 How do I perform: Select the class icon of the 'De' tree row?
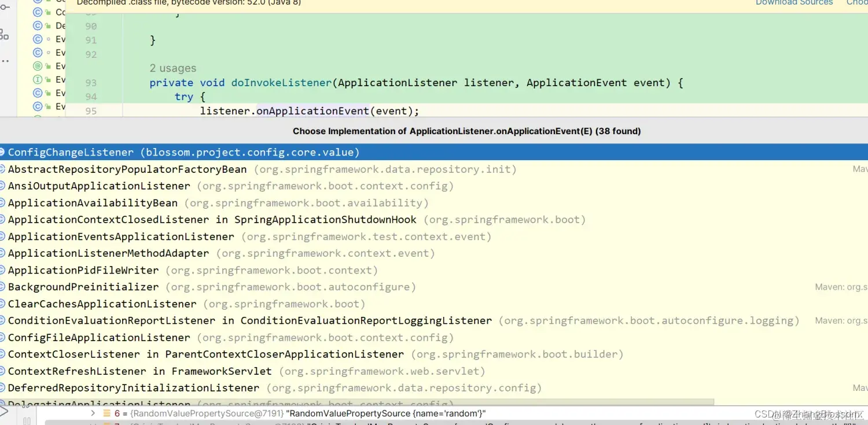tap(38, 25)
